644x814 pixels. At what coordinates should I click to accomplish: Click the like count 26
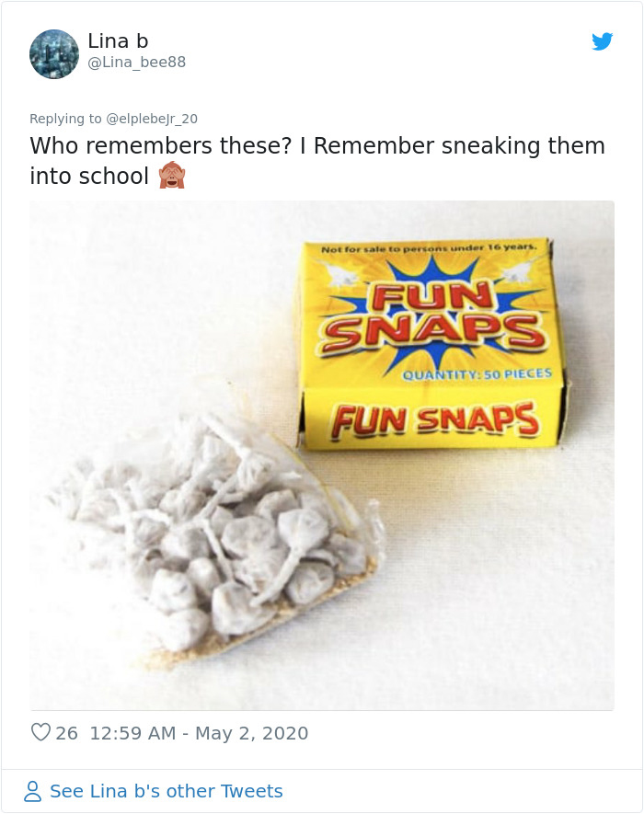pos(67,733)
